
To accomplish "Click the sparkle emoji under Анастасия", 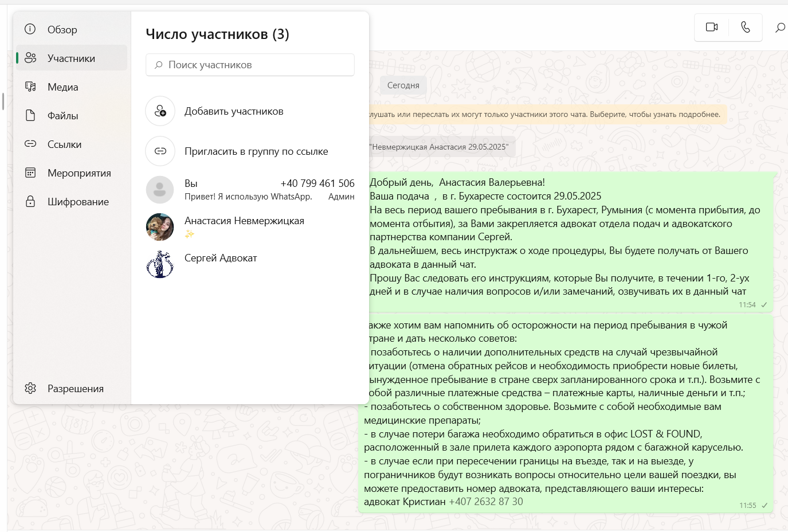I will (189, 233).
